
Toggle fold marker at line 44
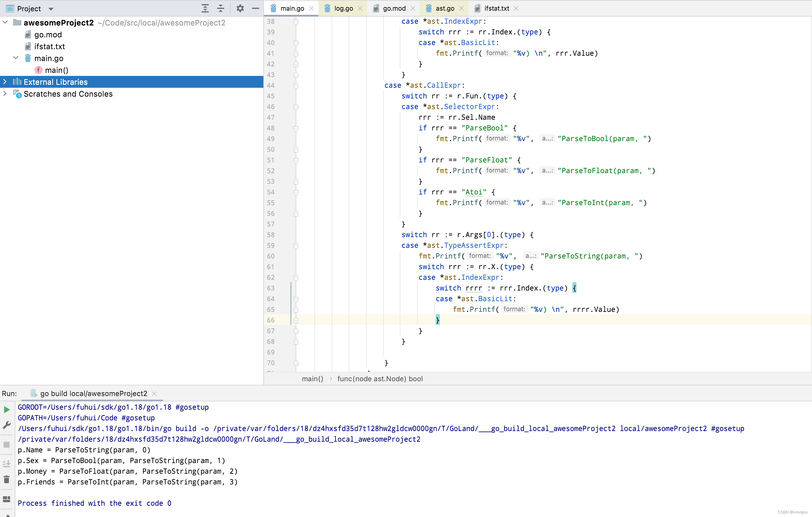pyautogui.click(x=296, y=86)
